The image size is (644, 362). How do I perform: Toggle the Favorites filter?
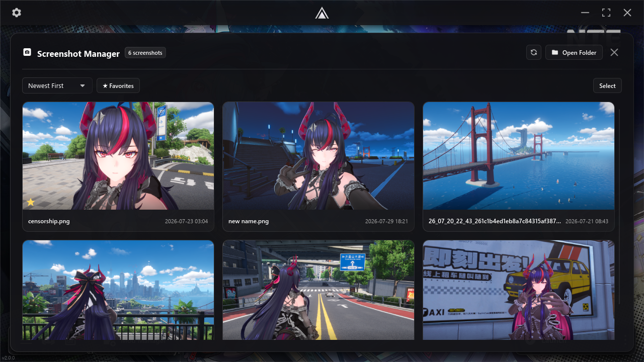click(118, 85)
